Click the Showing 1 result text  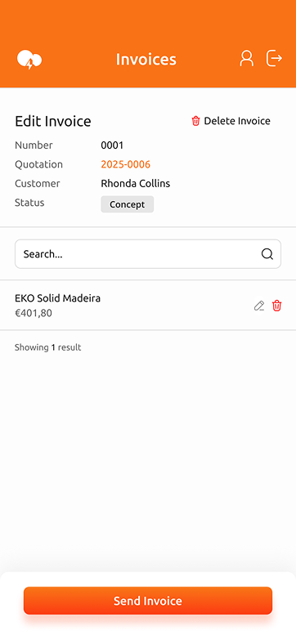pyautogui.click(x=48, y=347)
